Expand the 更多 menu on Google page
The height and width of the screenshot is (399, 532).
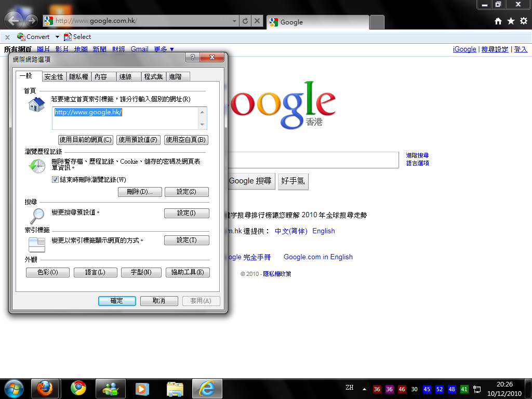164,49
